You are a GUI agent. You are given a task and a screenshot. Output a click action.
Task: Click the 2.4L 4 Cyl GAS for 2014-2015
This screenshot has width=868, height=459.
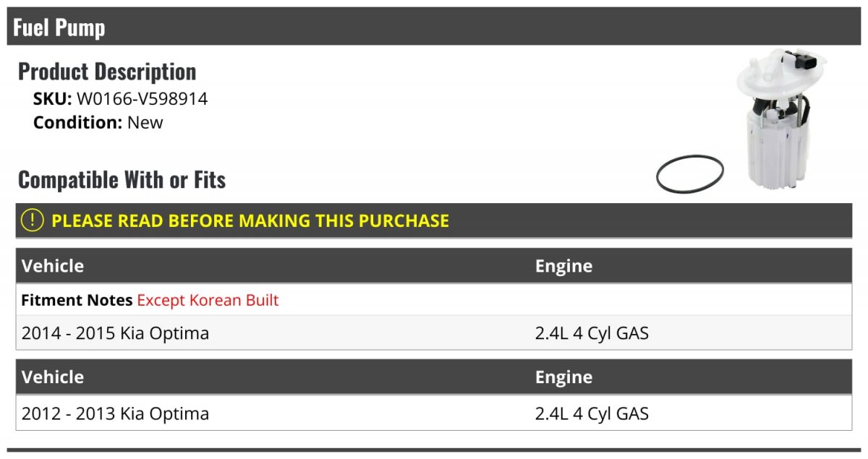pos(592,333)
